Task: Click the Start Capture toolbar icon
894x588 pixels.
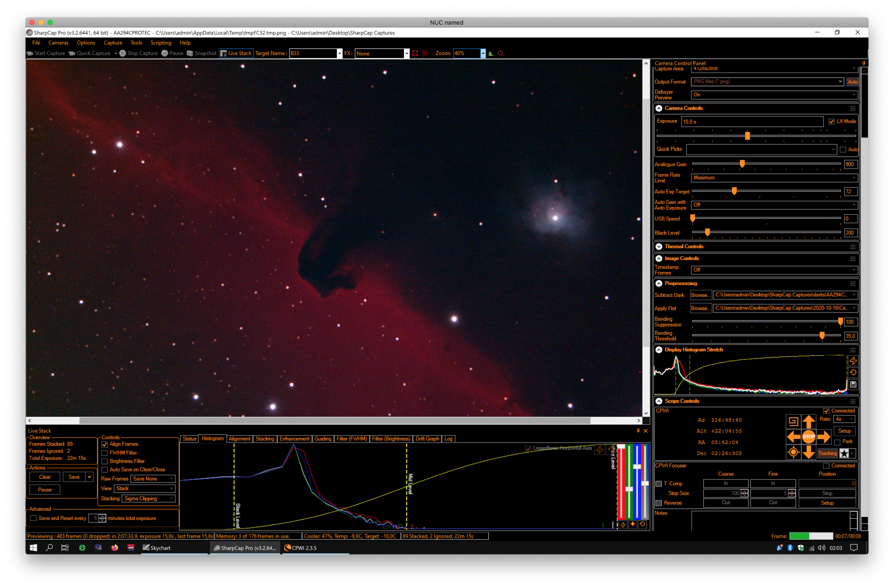Action: pos(30,53)
